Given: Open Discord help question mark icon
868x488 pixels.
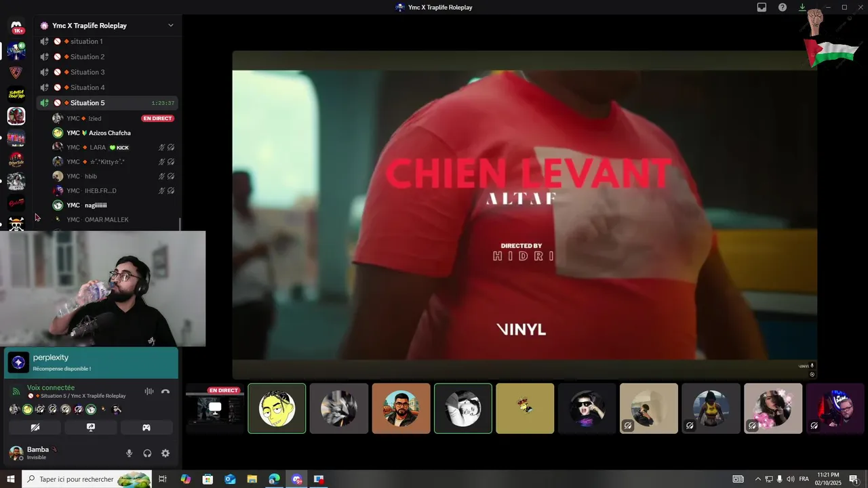Looking at the screenshot, I should click(x=783, y=7).
